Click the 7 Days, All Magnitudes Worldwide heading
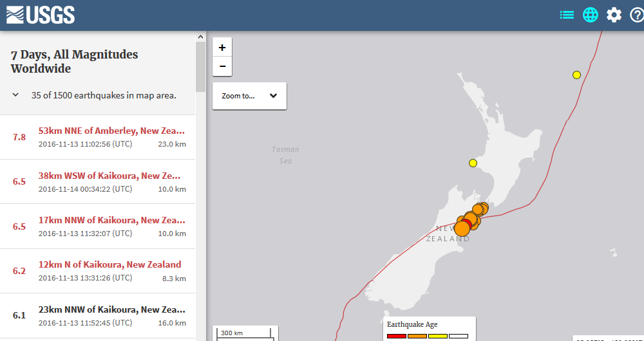Image resolution: width=644 pixels, height=341 pixels. coord(74,62)
